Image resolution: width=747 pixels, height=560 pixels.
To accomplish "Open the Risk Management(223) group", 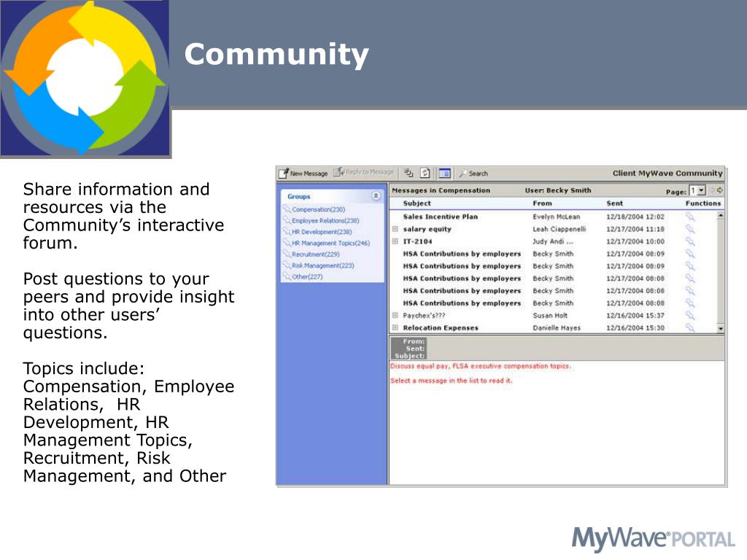I will [x=323, y=265].
